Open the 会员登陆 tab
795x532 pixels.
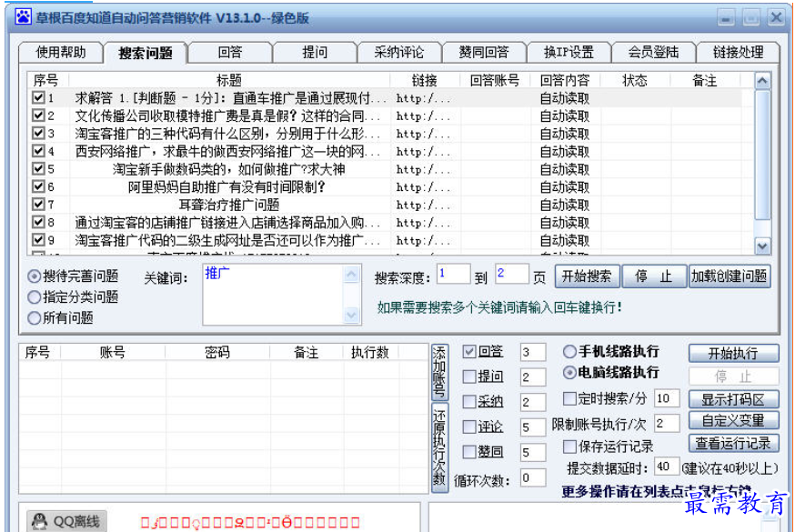point(653,52)
